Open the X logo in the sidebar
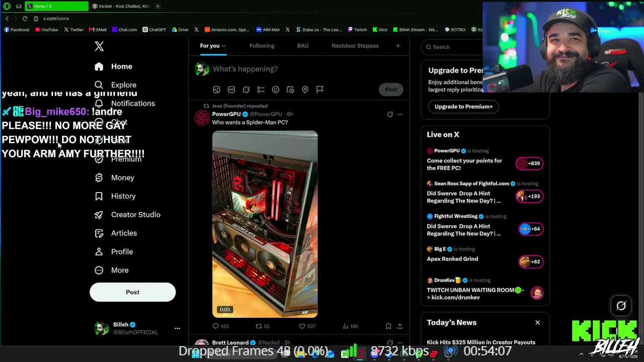This screenshot has width=644, height=362. (99, 46)
